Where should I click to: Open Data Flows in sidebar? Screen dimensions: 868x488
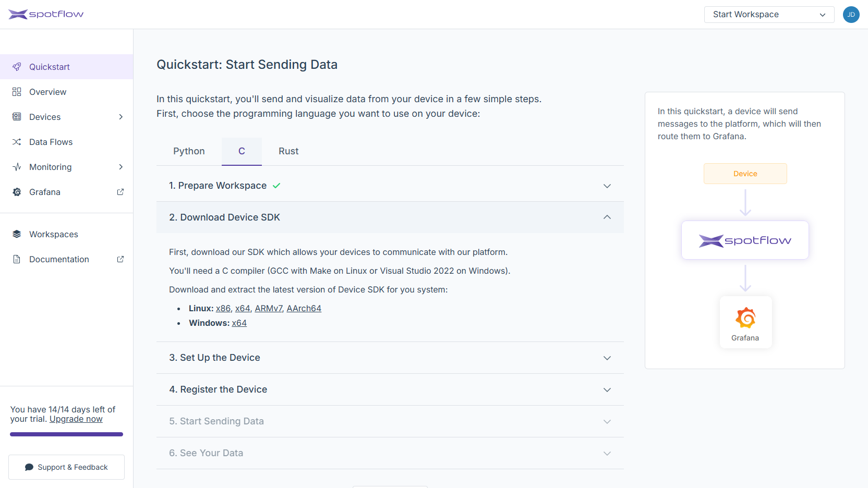pos(67,142)
